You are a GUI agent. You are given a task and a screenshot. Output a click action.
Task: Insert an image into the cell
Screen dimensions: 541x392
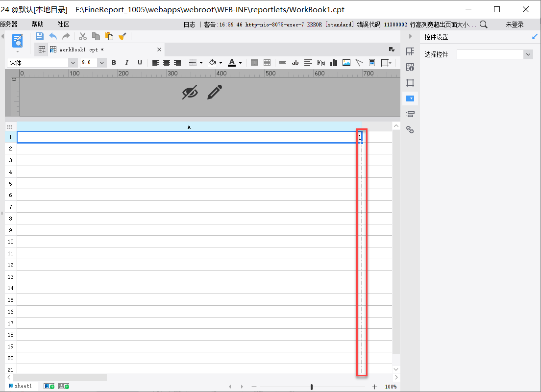coord(346,62)
